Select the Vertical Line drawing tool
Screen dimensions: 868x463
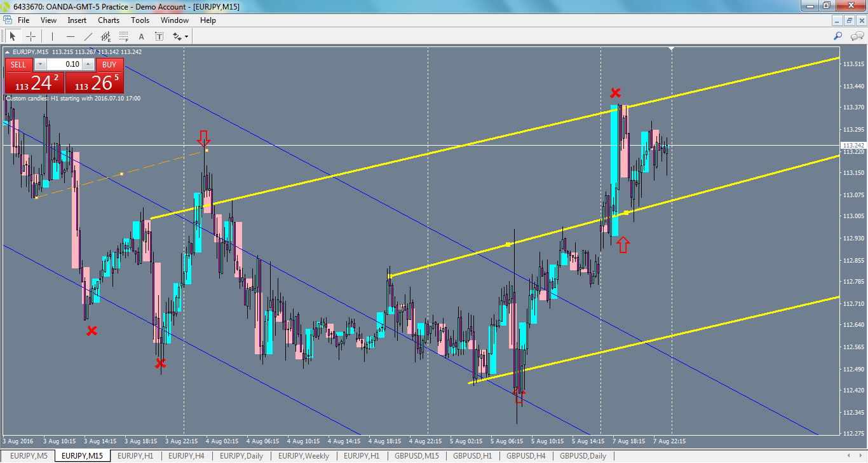52,36
